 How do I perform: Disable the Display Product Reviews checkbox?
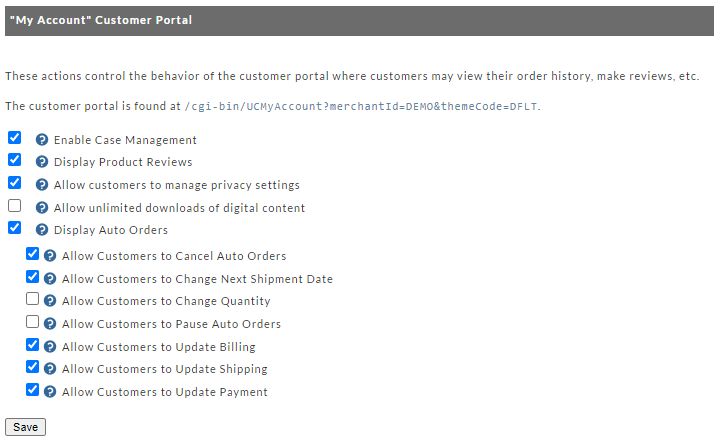pos(15,160)
